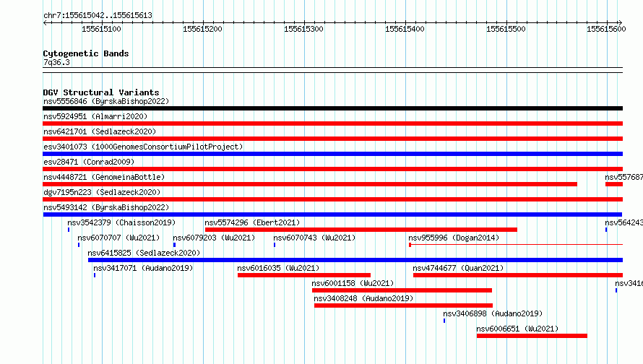Screen dimensions: 643x364
Task: Open esv3401073 (1000GenomesConsortiumPilotProject) label
Action: pos(143,147)
